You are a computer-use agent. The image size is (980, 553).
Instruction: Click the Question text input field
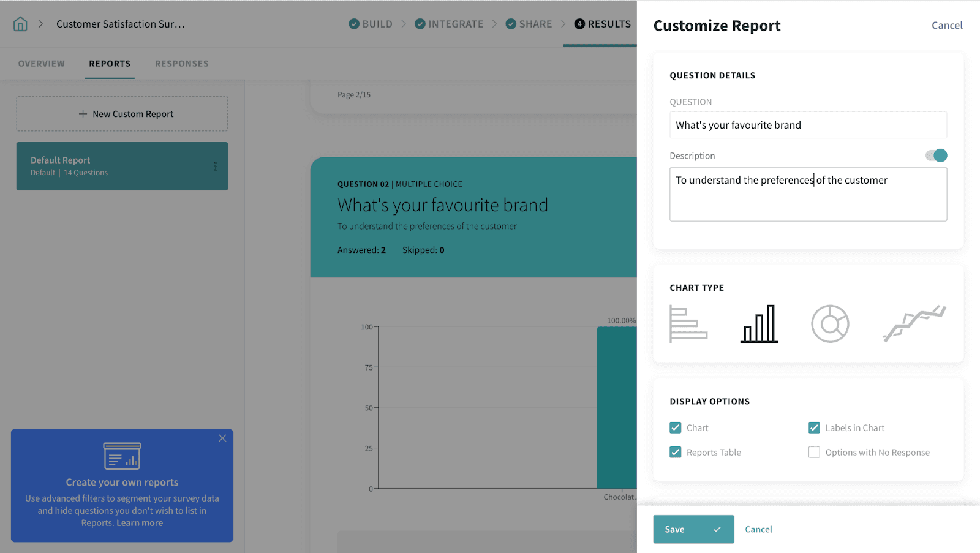[808, 125]
